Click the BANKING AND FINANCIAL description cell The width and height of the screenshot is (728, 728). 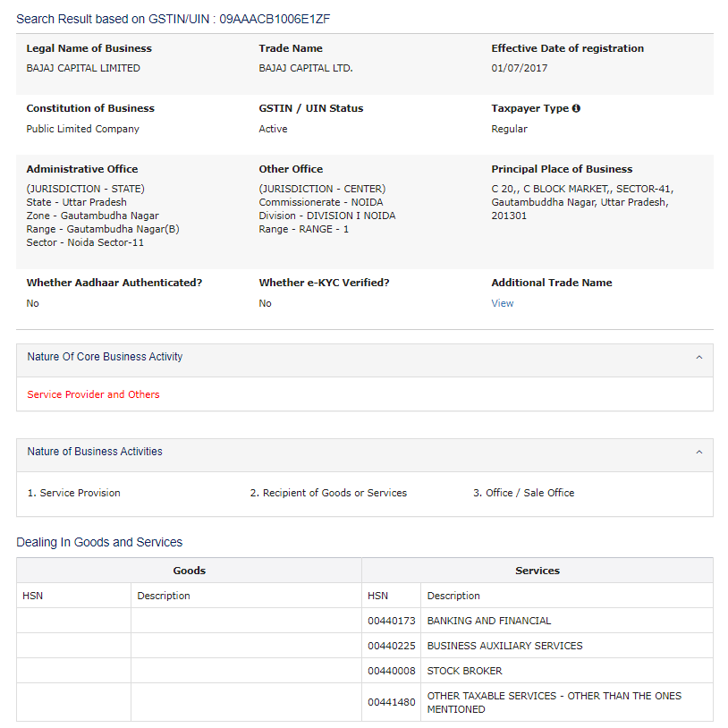tap(567, 621)
